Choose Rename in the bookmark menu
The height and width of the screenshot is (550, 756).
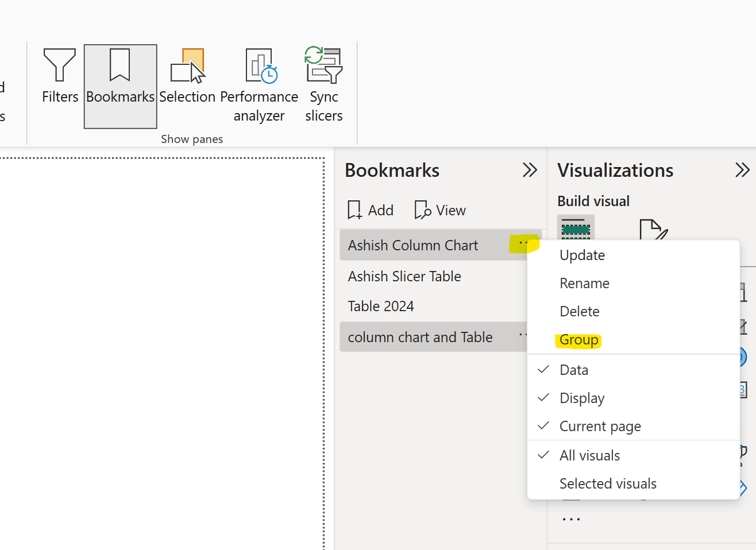point(584,284)
